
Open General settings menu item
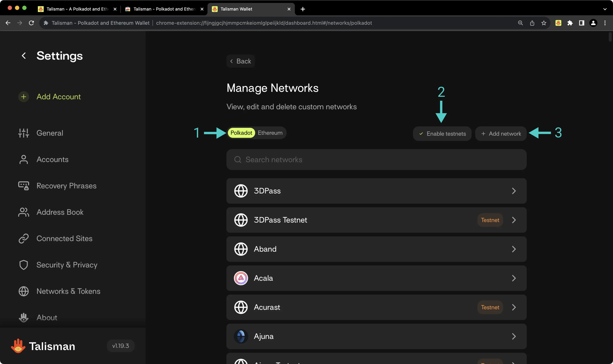(x=50, y=133)
